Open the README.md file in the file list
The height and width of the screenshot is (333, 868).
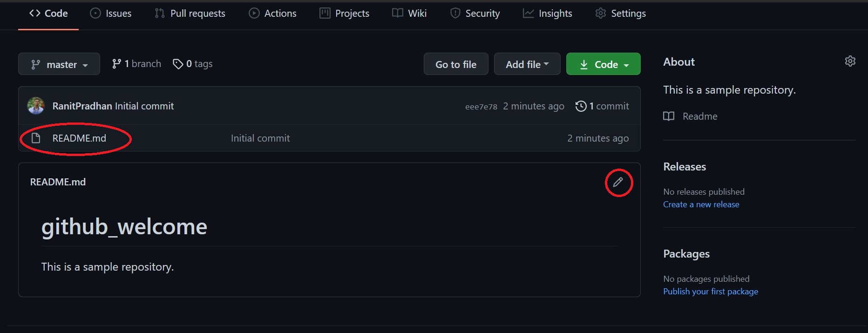[x=79, y=138]
